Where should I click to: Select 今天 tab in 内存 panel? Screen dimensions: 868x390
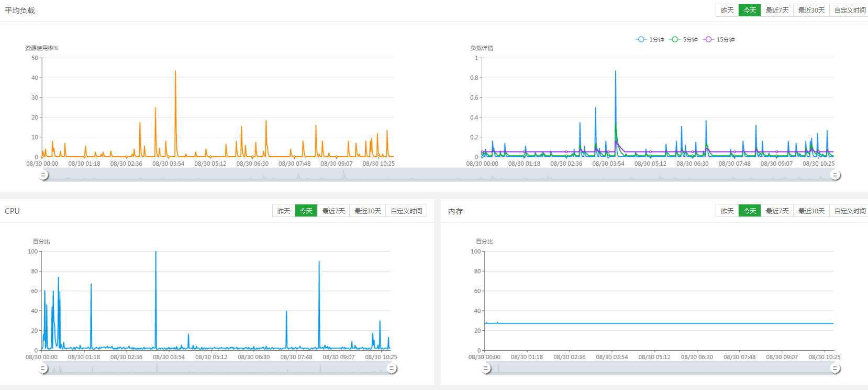pos(750,211)
